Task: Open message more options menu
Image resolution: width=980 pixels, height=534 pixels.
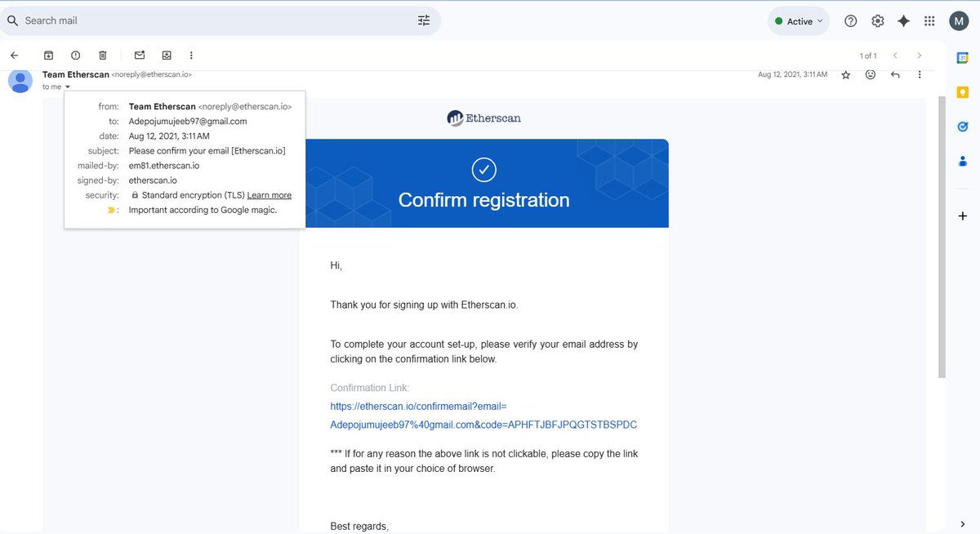Action: (920, 74)
